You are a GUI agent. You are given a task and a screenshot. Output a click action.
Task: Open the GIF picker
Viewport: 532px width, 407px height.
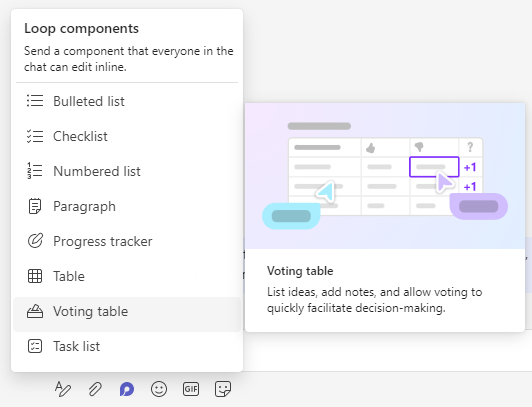(191, 389)
